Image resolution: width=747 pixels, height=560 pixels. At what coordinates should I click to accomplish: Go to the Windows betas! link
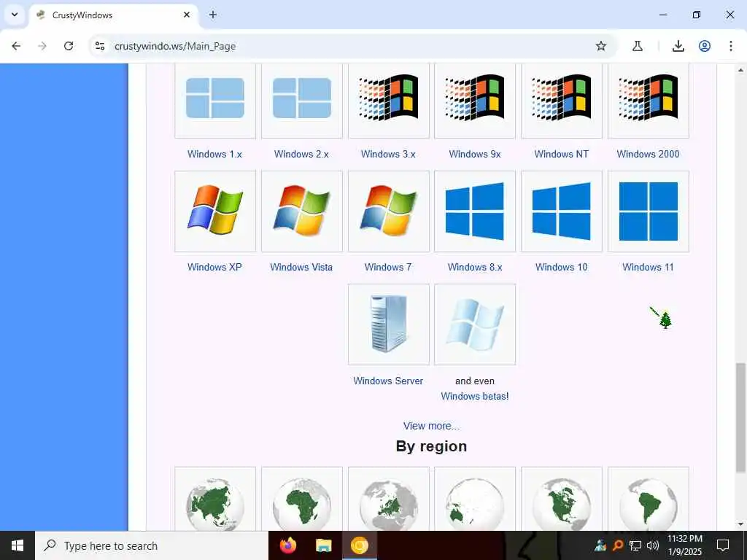[x=475, y=396]
